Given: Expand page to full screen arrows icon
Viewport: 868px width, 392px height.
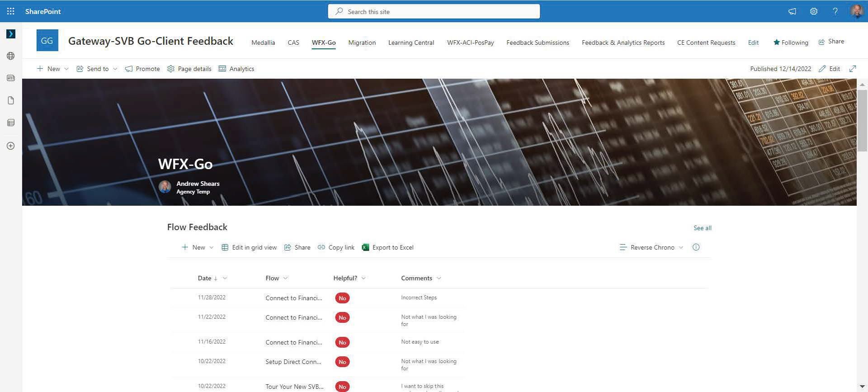Looking at the screenshot, I should (853, 69).
